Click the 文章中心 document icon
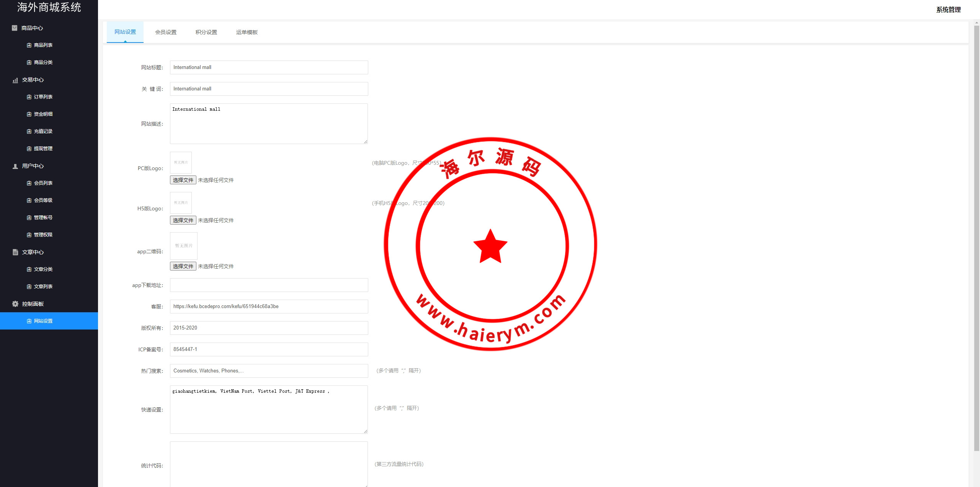Image resolution: width=980 pixels, height=487 pixels. point(15,252)
